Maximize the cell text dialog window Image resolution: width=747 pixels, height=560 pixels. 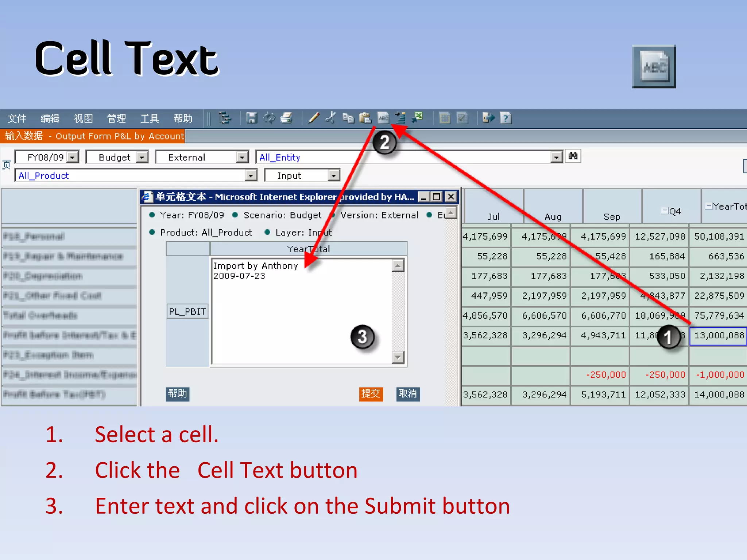436,197
